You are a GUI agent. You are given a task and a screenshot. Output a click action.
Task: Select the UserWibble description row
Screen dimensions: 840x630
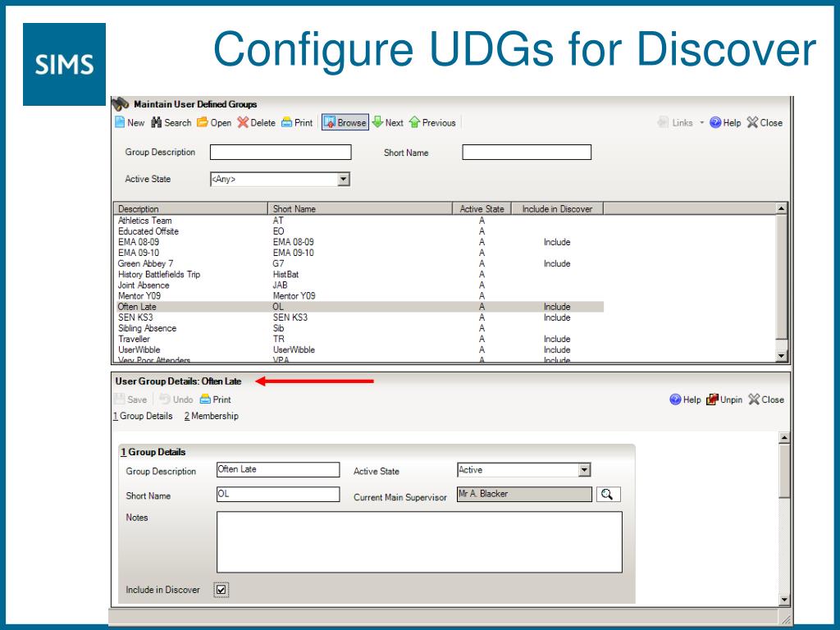pos(359,349)
